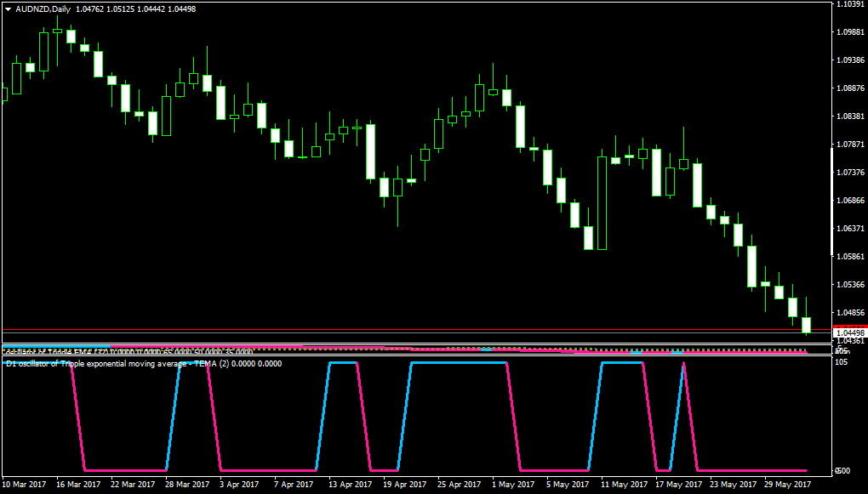Select the 29 May 2017 time axis label

(x=786, y=485)
